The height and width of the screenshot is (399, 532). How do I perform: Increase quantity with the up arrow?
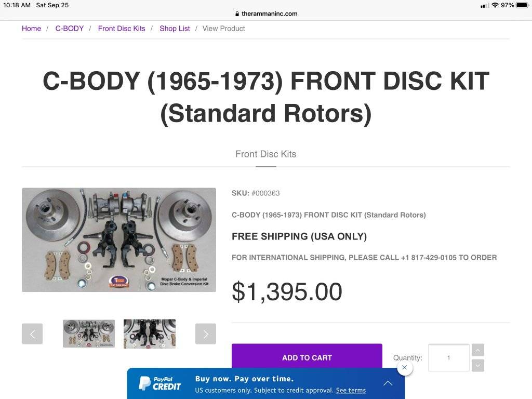coord(478,350)
